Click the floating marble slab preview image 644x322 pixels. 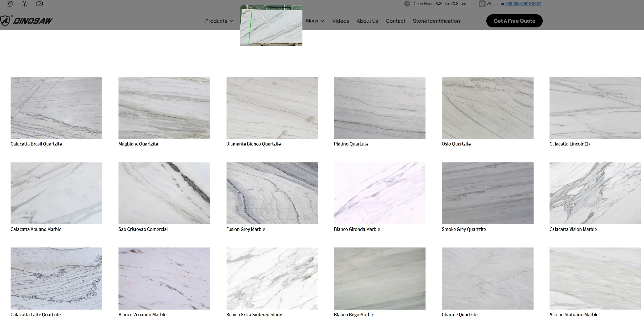(271, 26)
